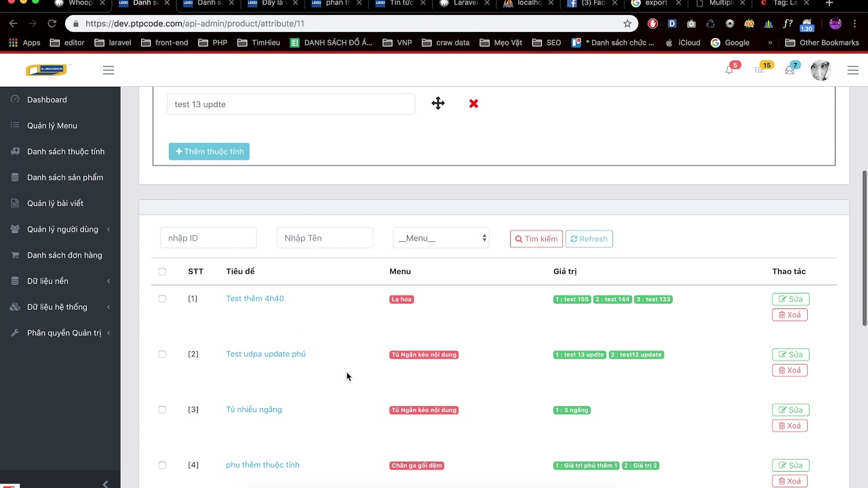
Task: Click the LEGO logo in header
Action: click(x=47, y=70)
